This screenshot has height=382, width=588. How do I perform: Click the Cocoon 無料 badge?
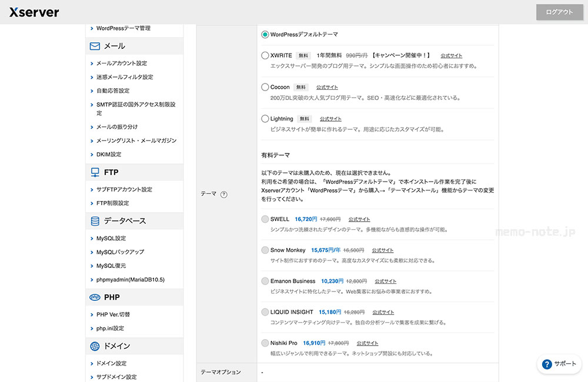click(300, 88)
